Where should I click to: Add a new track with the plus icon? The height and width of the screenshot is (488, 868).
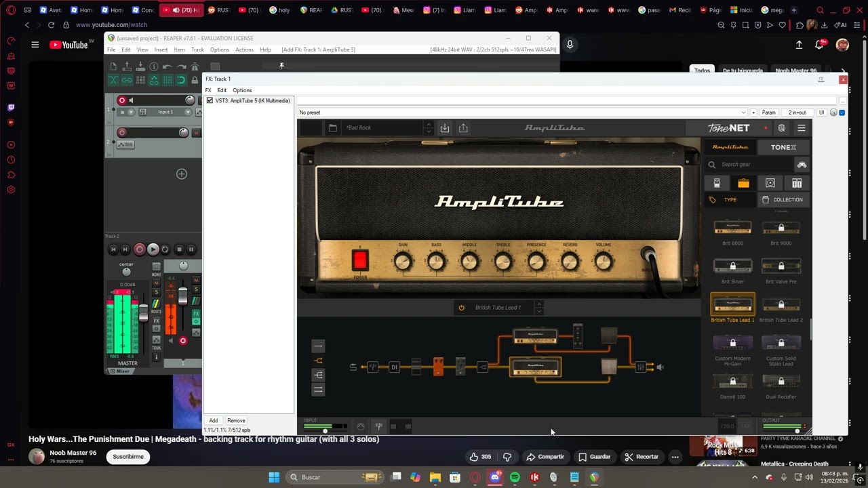181,174
